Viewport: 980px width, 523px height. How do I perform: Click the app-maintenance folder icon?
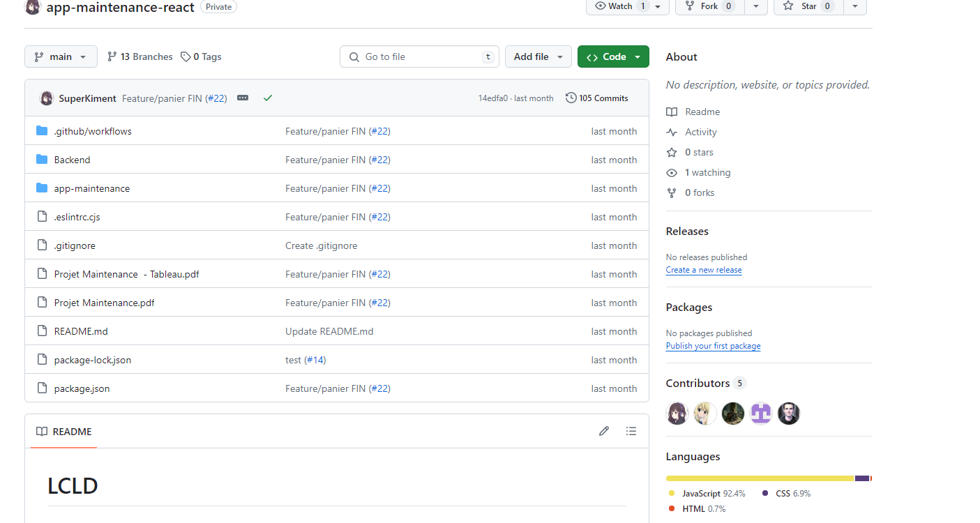[42, 188]
